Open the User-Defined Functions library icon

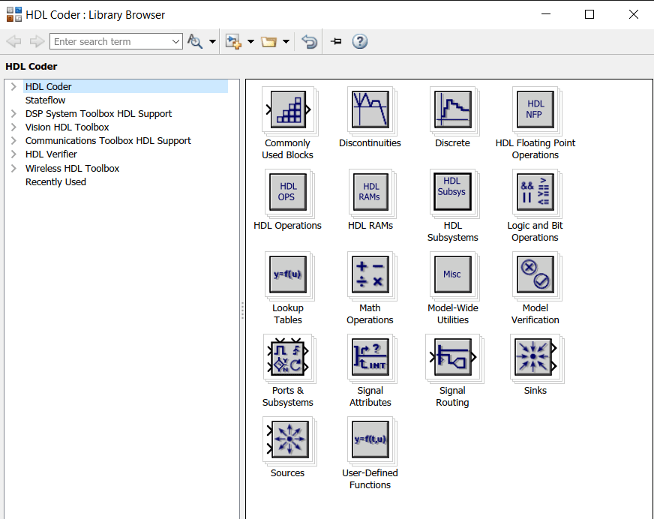(370, 439)
